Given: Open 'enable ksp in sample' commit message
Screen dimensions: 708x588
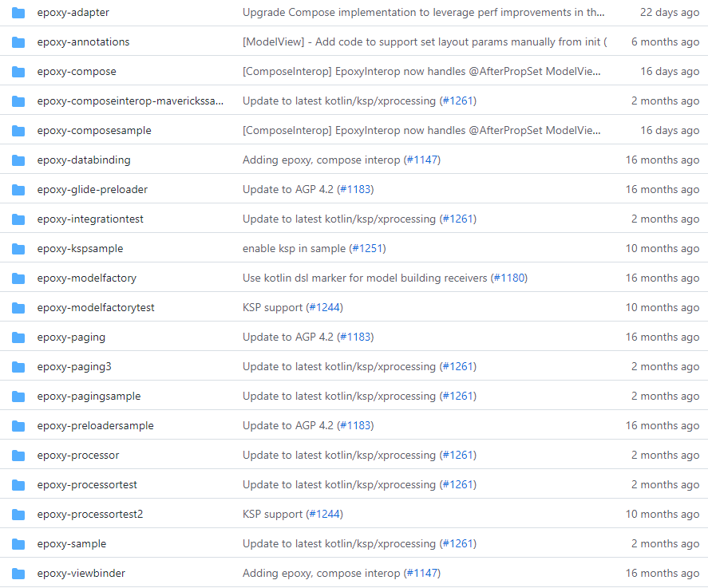Looking at the screenshot, I should pyautogui.click(x=294, y=249).
